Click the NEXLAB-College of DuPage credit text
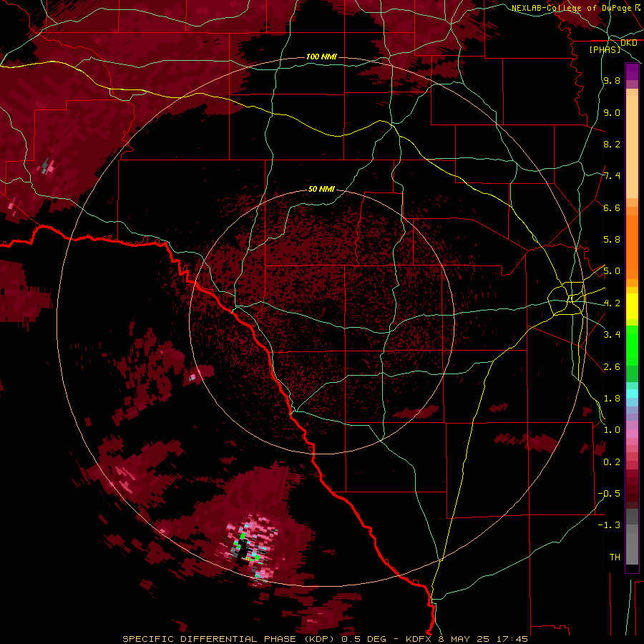The image size is (644, 644). 571,8
